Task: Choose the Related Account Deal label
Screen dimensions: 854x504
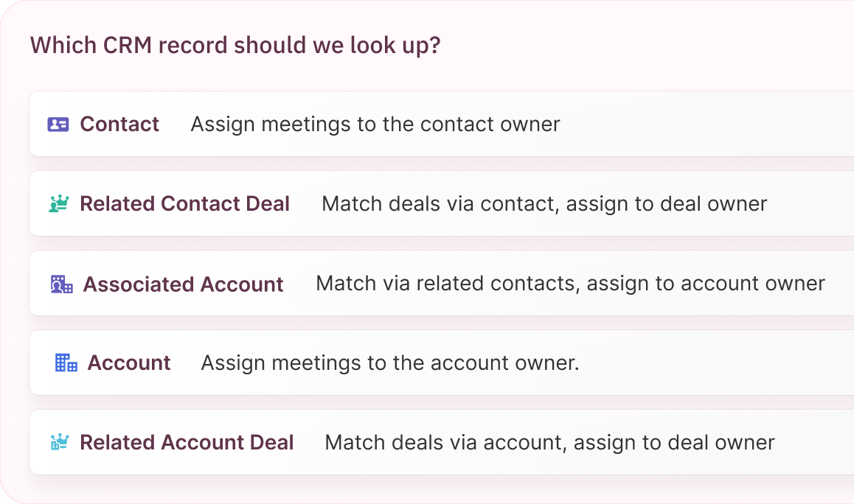Action: [x=187, y=442]
